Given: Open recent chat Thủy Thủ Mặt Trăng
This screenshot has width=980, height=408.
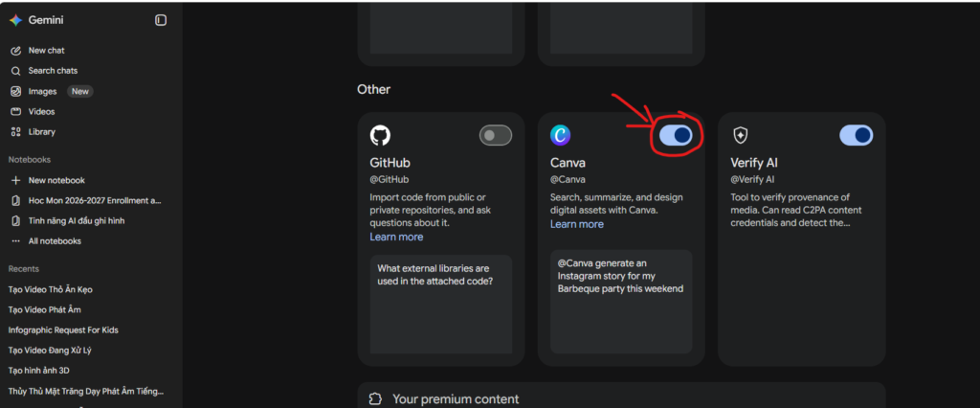Looking at the screenshot, I should click(x=85, y=391).
